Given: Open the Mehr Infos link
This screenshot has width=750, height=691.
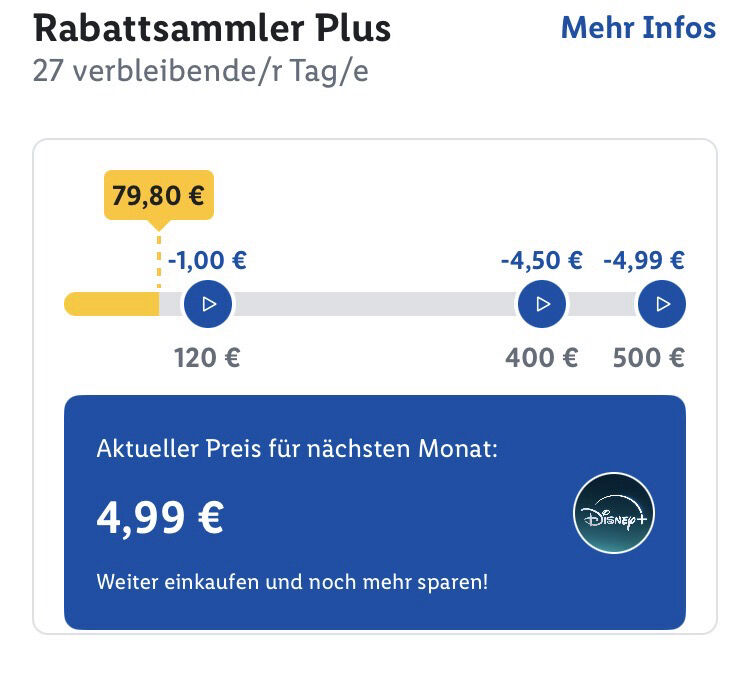Looking at the screenshot, I should pyautogui.click(x=638, y=28).
